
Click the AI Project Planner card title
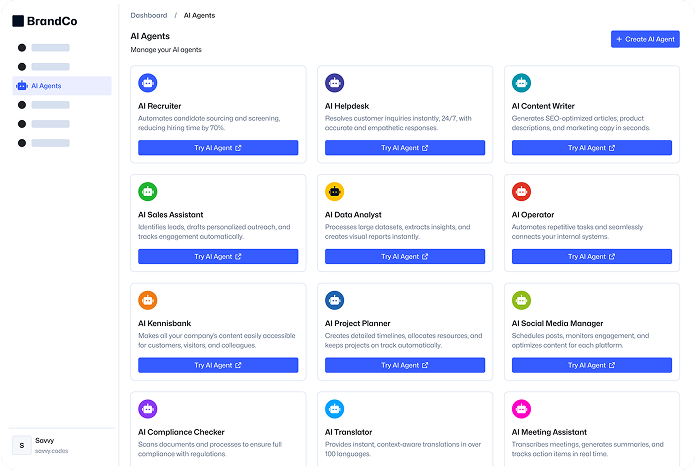[x=360, y=323]
